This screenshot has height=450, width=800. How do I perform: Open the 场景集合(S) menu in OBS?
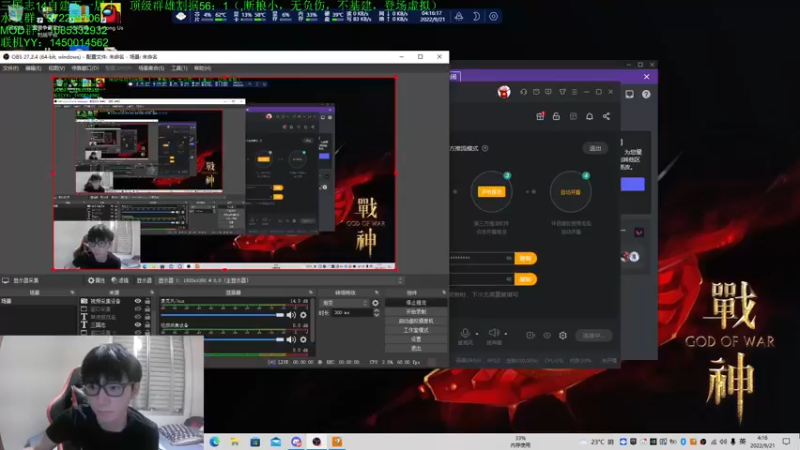point(152,68)
